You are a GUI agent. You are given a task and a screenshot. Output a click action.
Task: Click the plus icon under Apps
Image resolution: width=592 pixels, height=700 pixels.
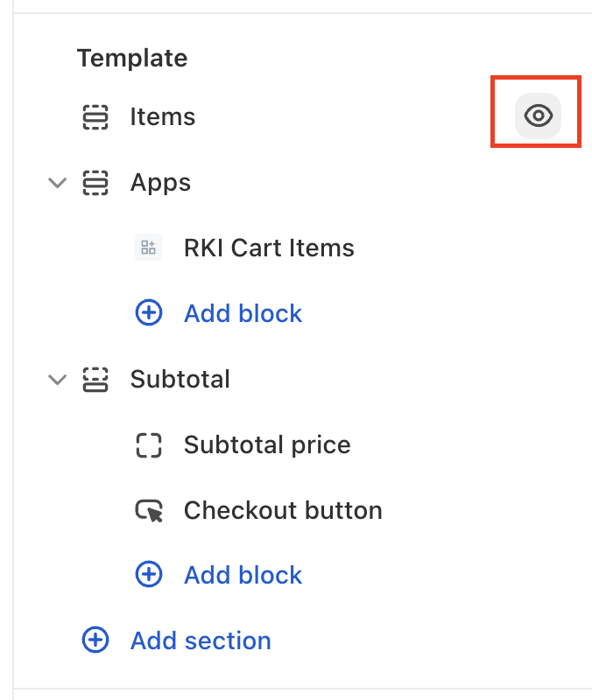coord(149,313)
